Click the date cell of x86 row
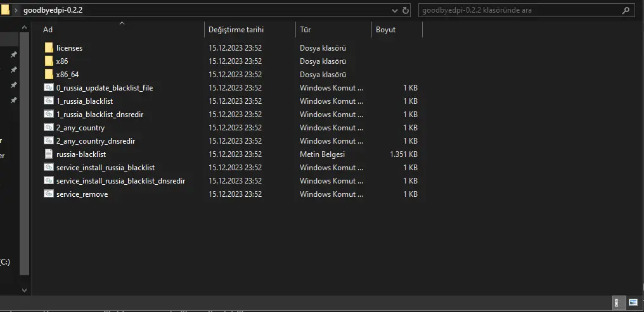This screenshot has height=312, width=644. tap(235, 61)
